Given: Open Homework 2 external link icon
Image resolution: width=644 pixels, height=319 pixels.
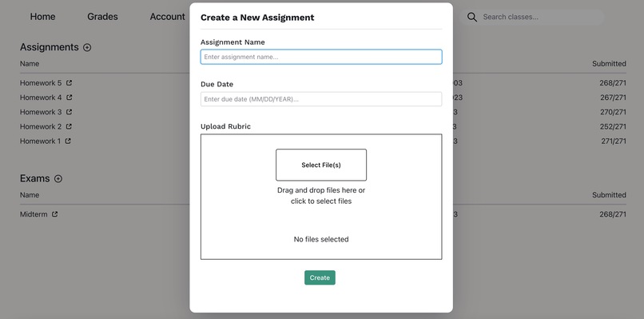Looking at the screenshot, I should coord(69,126).
